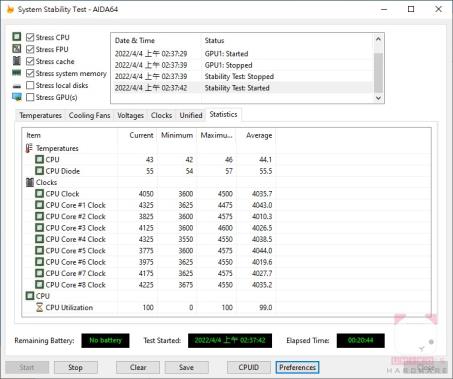Open the CPUID button

point(249,367)
